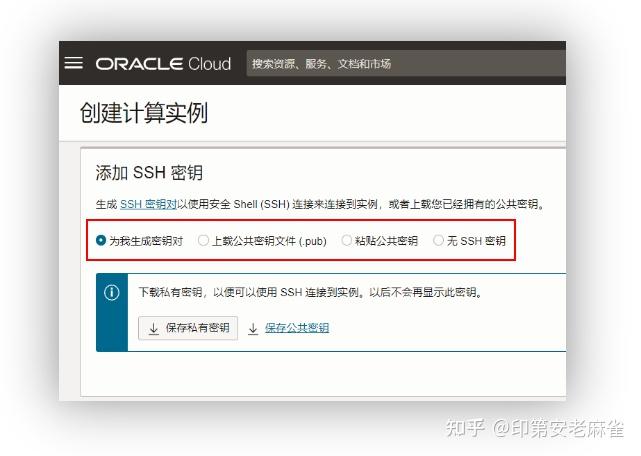Open the SSH 密钥对 help link
The height and width of the screenshot is (456, 641).
(148, 204)
